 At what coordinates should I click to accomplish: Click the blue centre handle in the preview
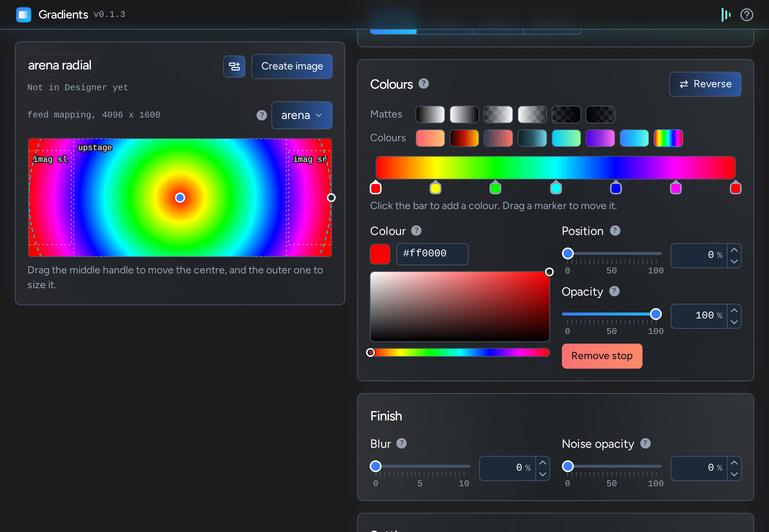[180, 198]
